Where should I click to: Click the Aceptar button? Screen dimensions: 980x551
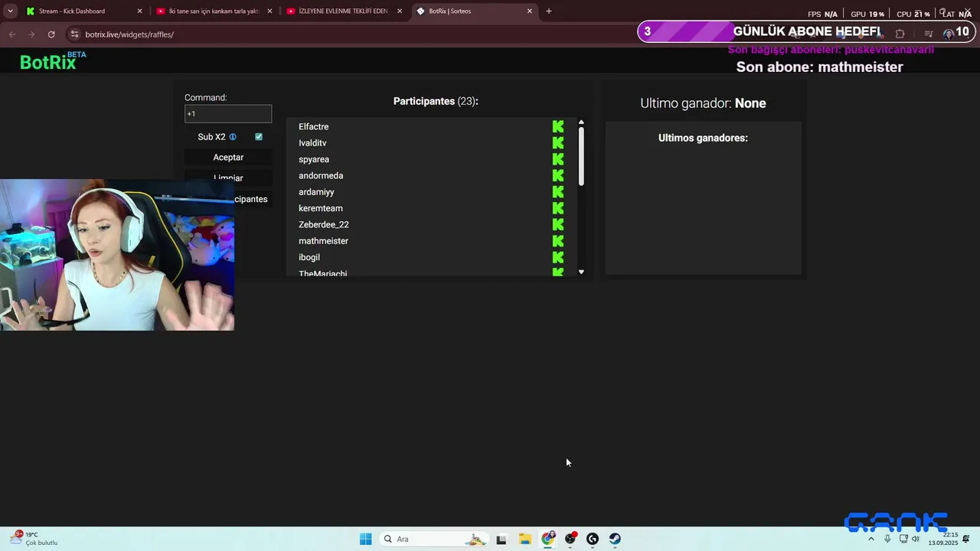(x=228, y=157)
